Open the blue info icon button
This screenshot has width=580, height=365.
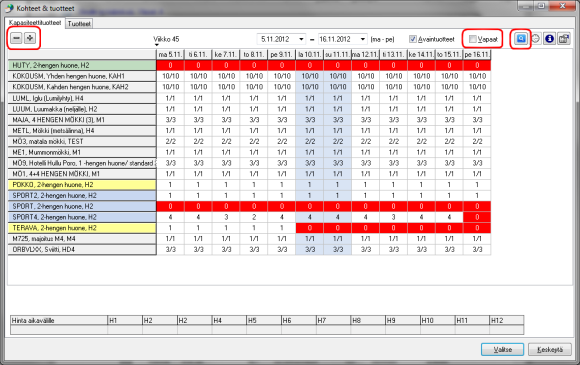[x=549, y=38]
